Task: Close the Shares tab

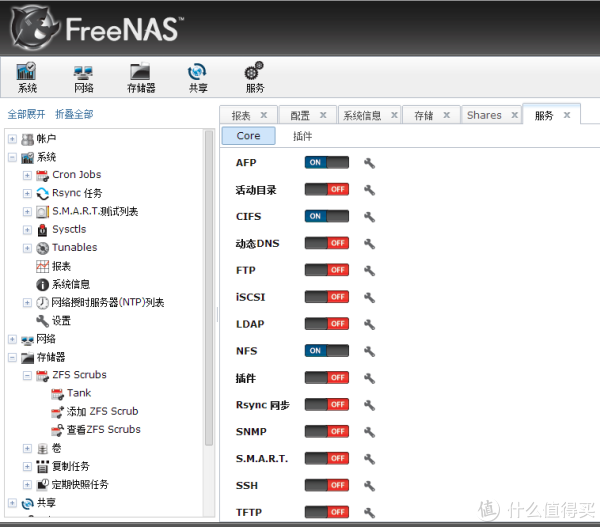Action: [x=511, y=116]
